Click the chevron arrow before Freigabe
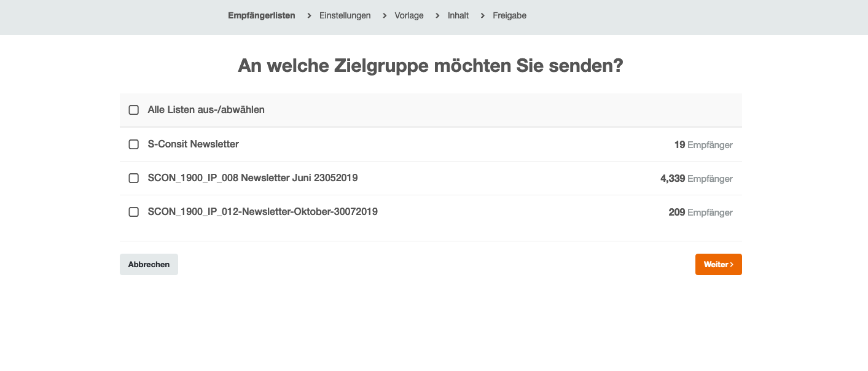 [x=483, y=15]
